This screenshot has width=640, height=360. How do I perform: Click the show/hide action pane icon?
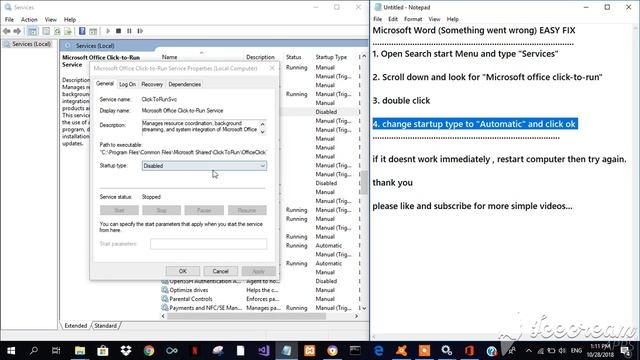click(93, 31)
